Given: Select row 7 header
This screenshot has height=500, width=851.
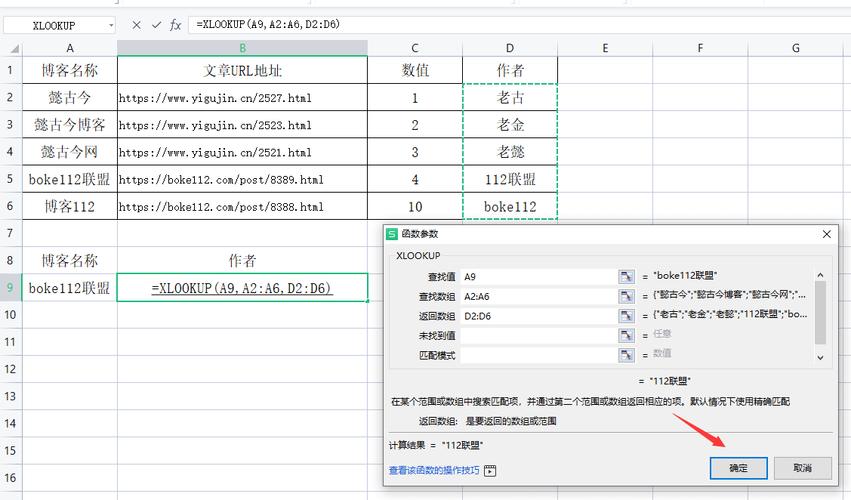Looking at the screenshot, I should [x=11, y=233].
